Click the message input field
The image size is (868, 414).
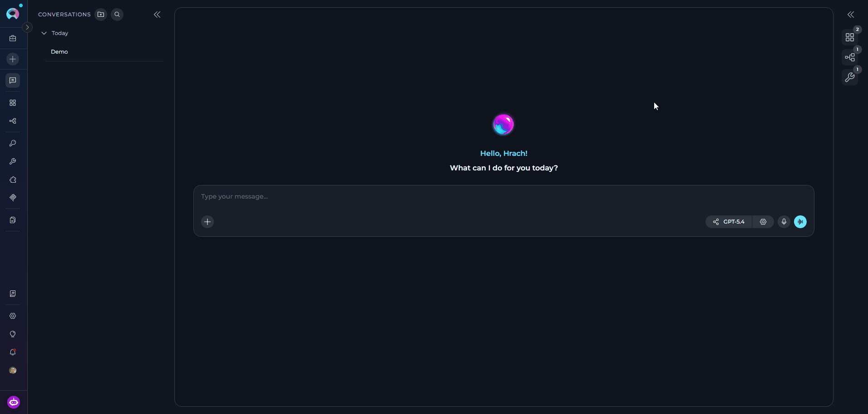[x=503, y=197]
